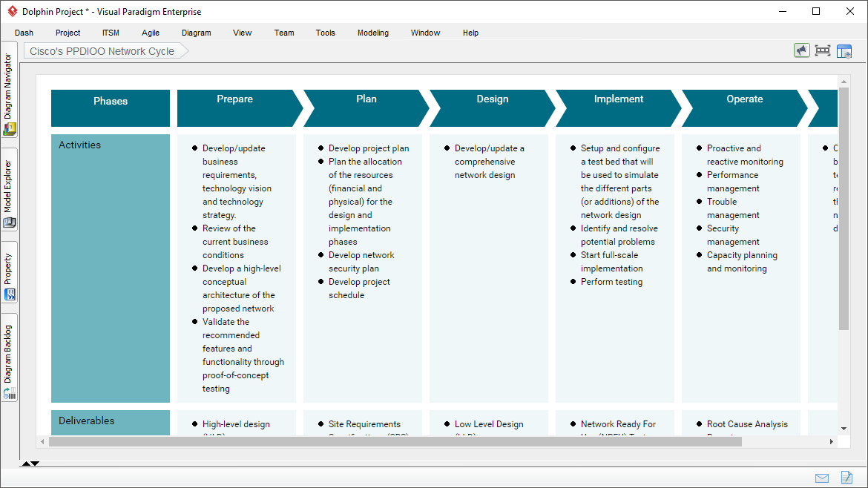Open the Dash menu
Screen dimensions: 868x488
click(24, 33)
